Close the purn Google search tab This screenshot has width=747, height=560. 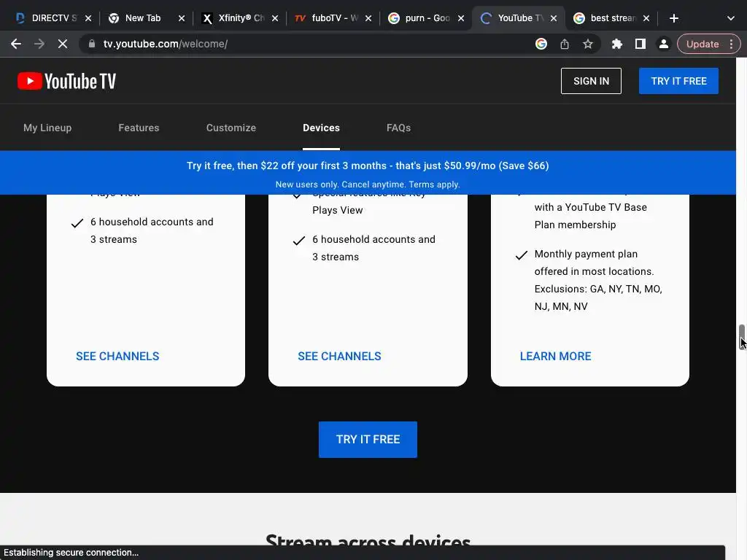(461, 18)
